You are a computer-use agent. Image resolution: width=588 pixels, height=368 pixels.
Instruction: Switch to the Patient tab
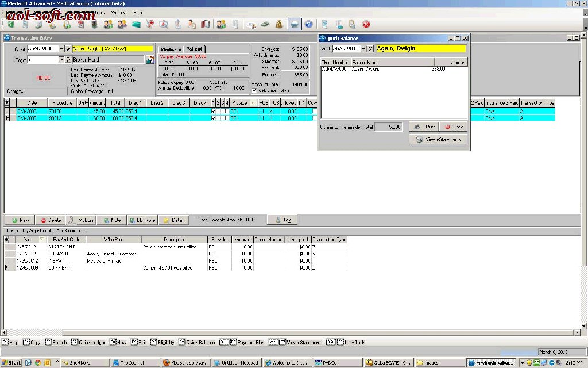click(193, 49)
